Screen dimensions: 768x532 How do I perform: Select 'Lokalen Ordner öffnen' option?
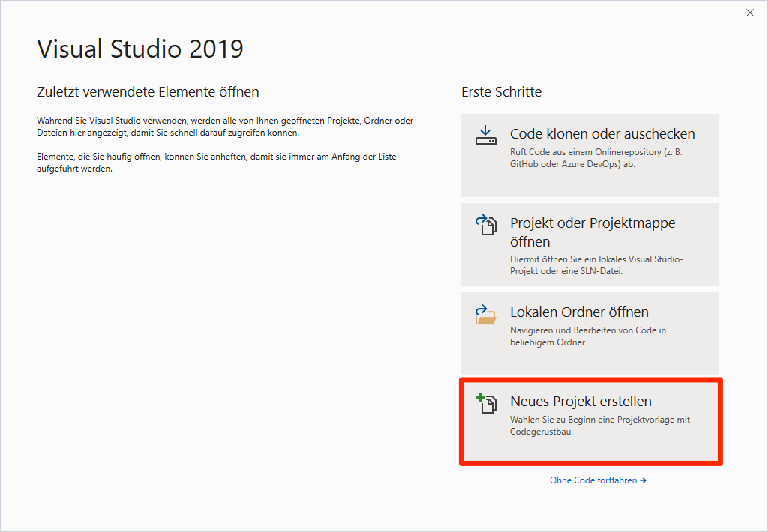589,333
